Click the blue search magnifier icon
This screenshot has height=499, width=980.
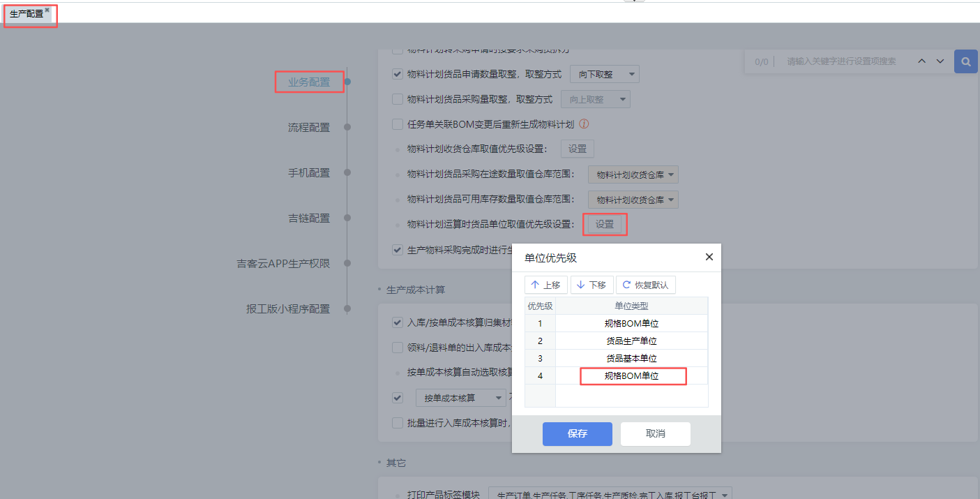click(x=965, y=62)
